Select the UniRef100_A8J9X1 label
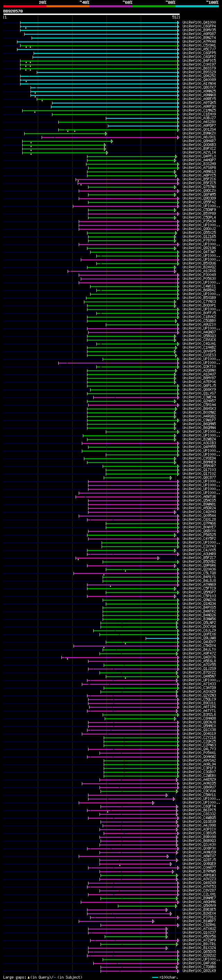Viewport: 222px width, 980px height. [x=199, y=137]
